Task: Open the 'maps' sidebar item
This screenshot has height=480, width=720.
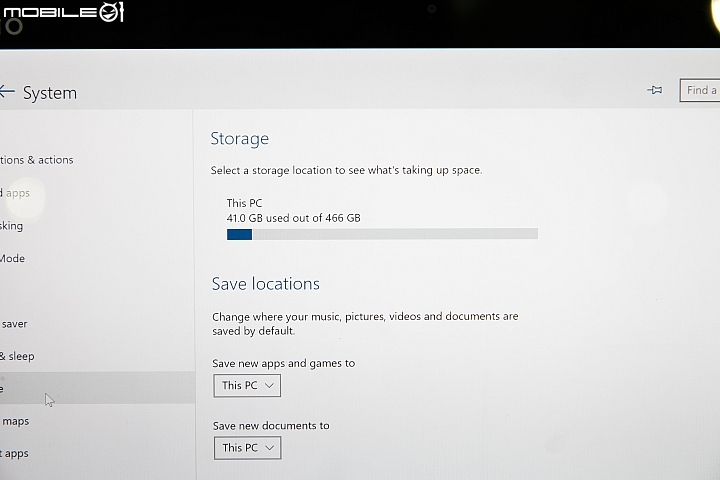Action: 15,421
